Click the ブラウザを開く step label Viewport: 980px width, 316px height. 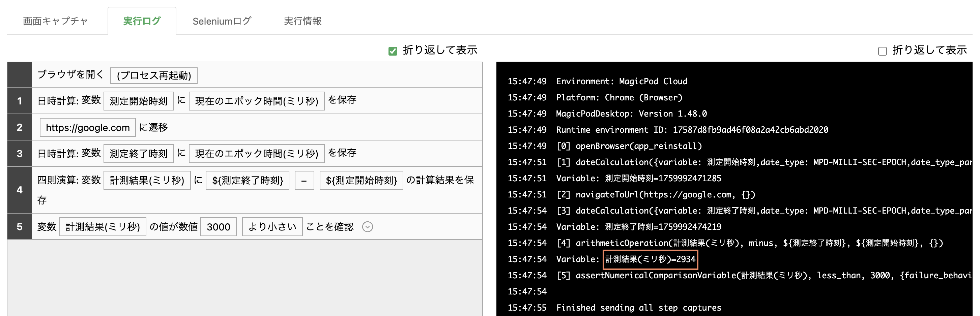coord(71,74)
